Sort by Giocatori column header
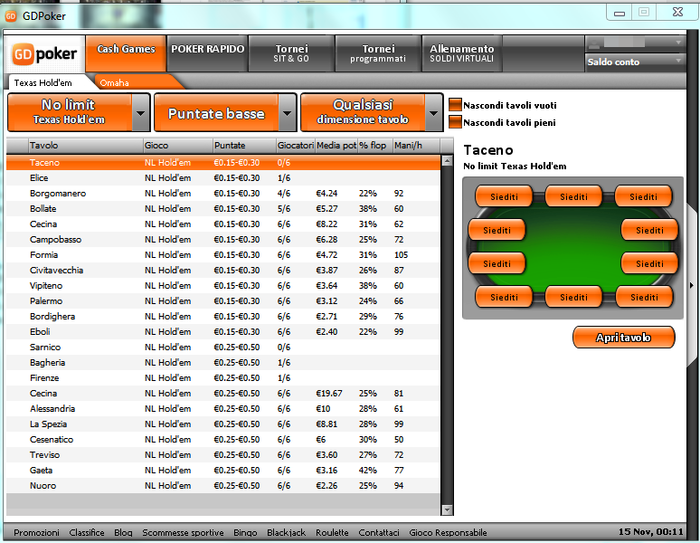The width and height of the screenshot is (700, 543). [x=295, y=145]
